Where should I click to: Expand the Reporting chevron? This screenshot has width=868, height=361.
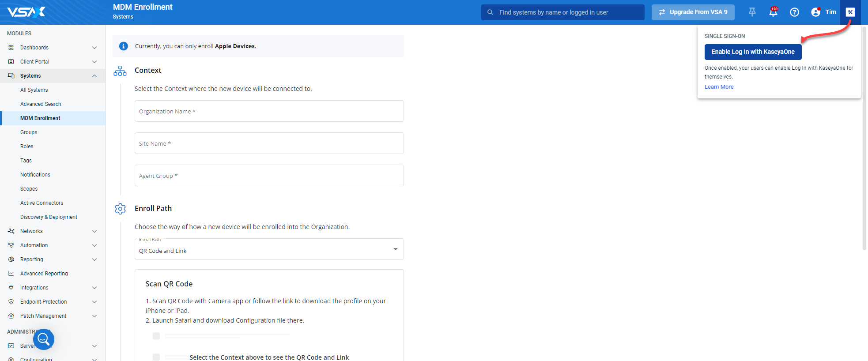click(x=94, y=259)
